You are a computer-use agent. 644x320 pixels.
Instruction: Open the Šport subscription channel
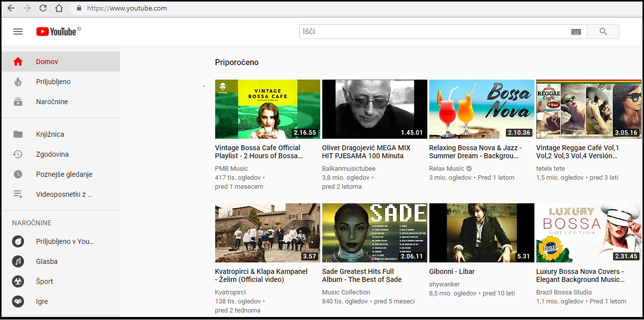[61, 281]
